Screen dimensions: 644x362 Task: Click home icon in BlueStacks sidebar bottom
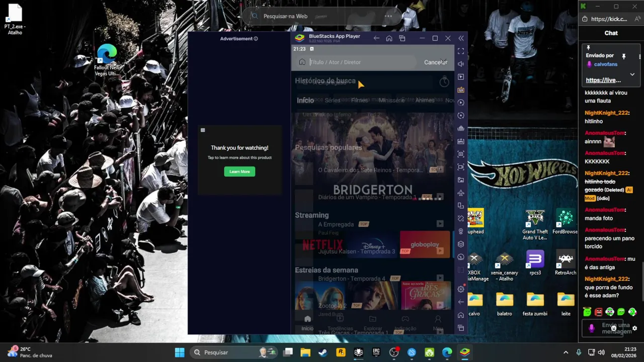coord(461,315)
